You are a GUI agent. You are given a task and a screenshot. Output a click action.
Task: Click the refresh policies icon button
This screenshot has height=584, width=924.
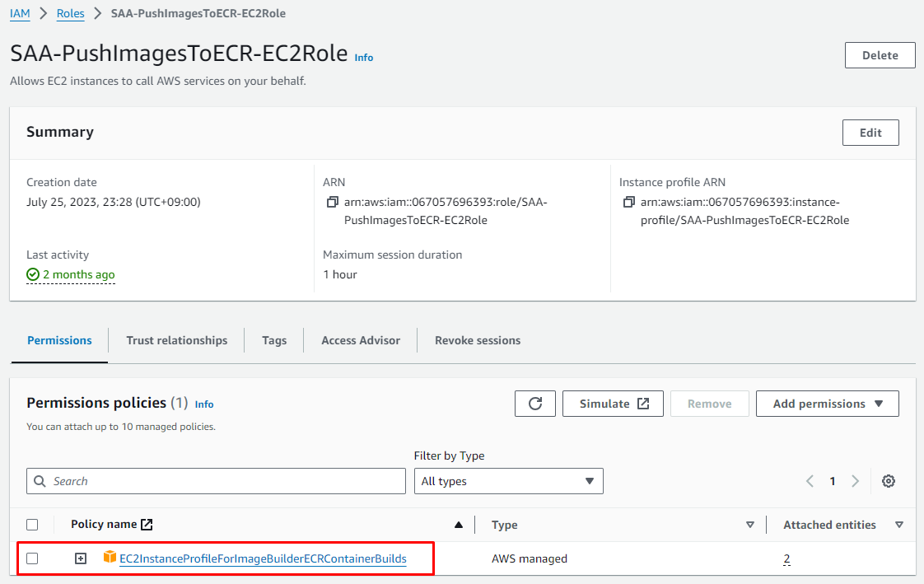pyautogui.click(x=535, y=404)
